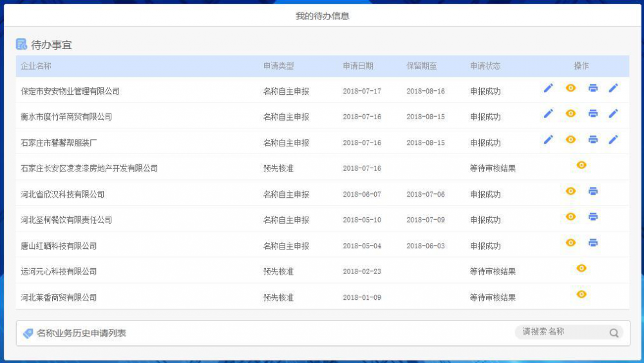Screen dimensions: 644x363
Task: Click the leftmost pencil icon for 石家庄市馨馨帮服装厂
Action: pyautogui.click(x=548, y=140)
